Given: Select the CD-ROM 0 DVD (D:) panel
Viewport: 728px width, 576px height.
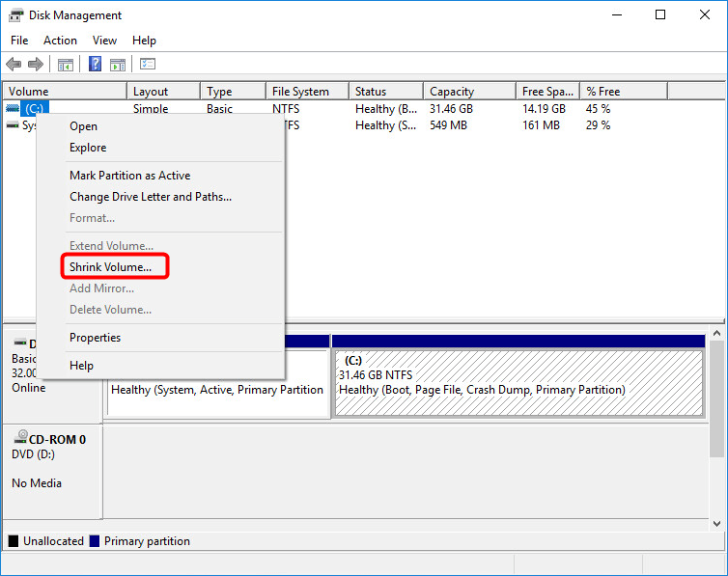Looking at the screenshot, I should pos(52,471).
